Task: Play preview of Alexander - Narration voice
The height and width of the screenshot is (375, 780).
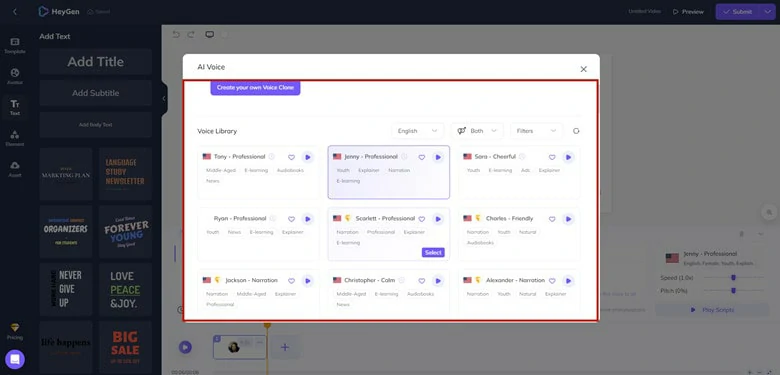Action: [x=568, y=281]
